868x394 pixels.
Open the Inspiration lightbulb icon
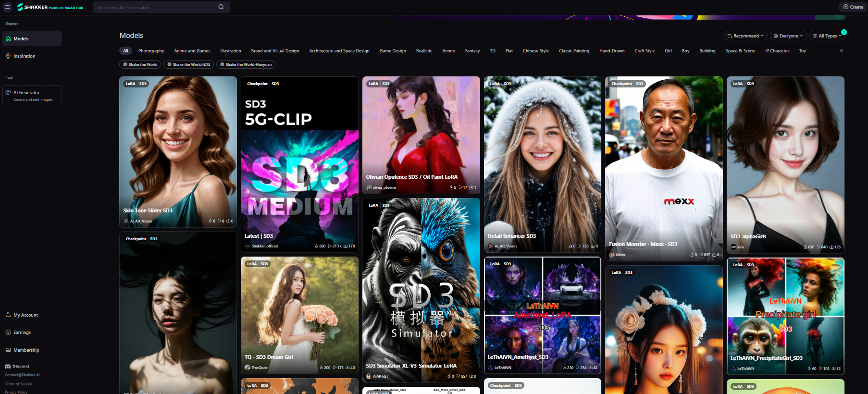click(x=8, y=56)
